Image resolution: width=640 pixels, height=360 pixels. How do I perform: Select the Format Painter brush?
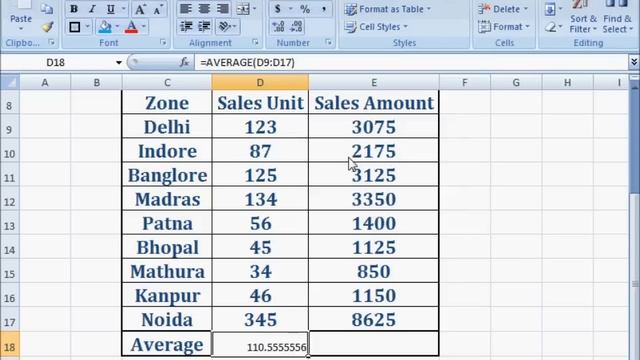click(47, 27)
